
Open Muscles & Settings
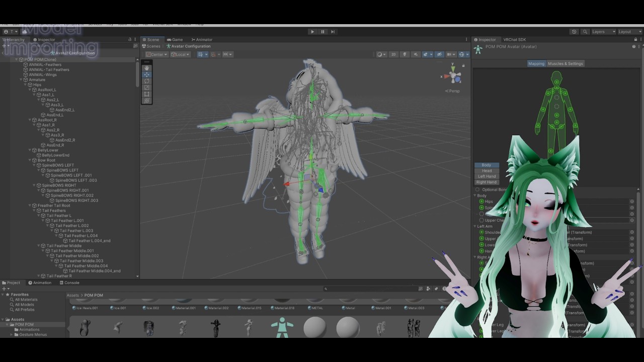click(565, 63)
